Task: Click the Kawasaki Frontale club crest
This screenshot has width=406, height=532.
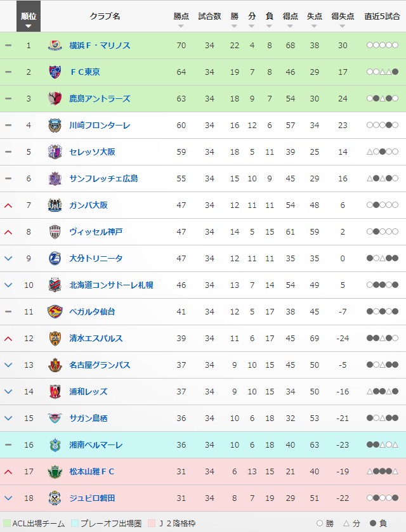Action: [55, 126]
